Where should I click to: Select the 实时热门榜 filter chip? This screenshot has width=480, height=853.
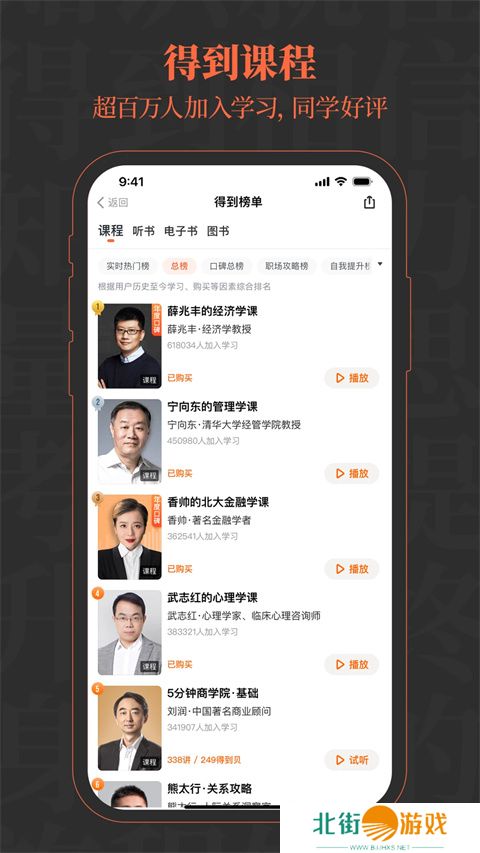[x=127, y=266]
